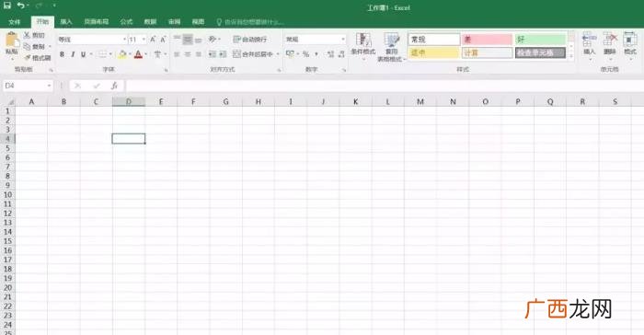644x335 pixels.
Task: Open the File tab
Action: (15, 22)
